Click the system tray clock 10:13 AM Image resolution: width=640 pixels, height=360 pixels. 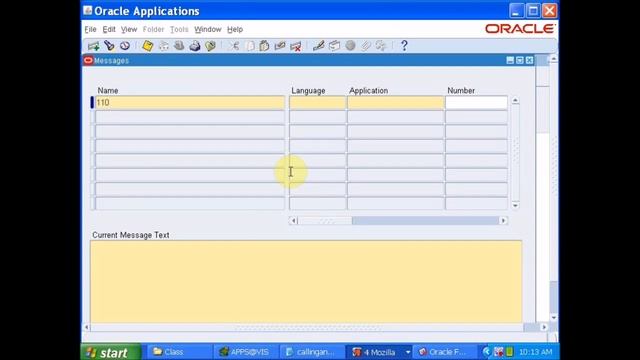(x=536, y=352)
